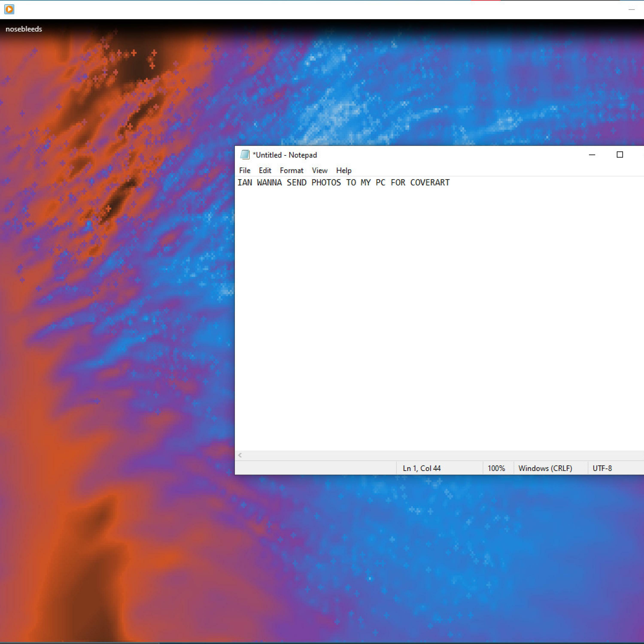Place cursor after the word COVERART

(451, 183)
